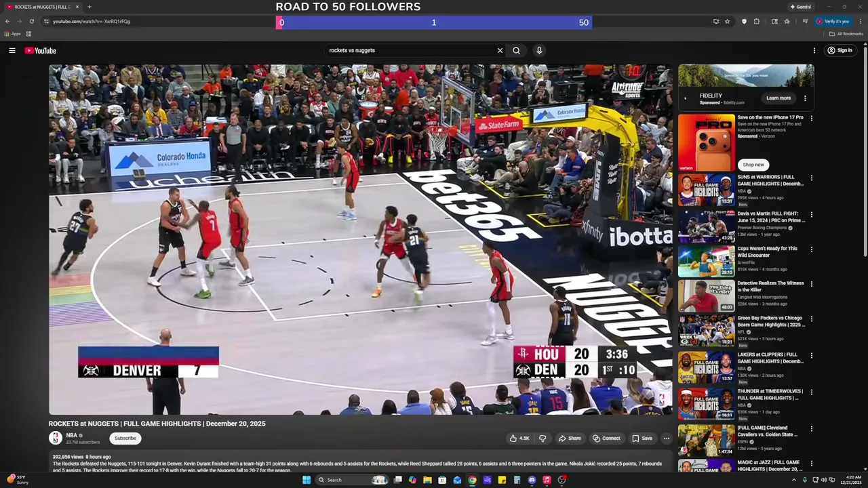Open weather widget showing 55°F Sunny
The height and width of the screenshot is (488, 868).
[x=19, y=480]
